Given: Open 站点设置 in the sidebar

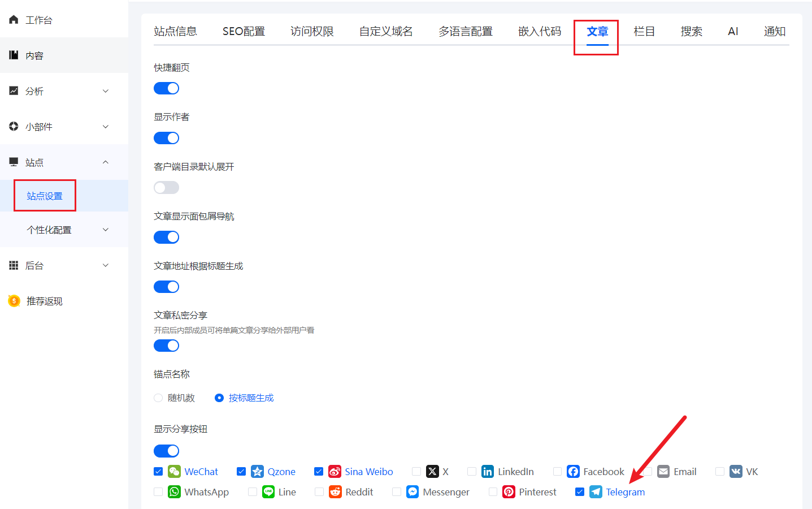Looking at the screenshot, I should [x=45, y=196].
